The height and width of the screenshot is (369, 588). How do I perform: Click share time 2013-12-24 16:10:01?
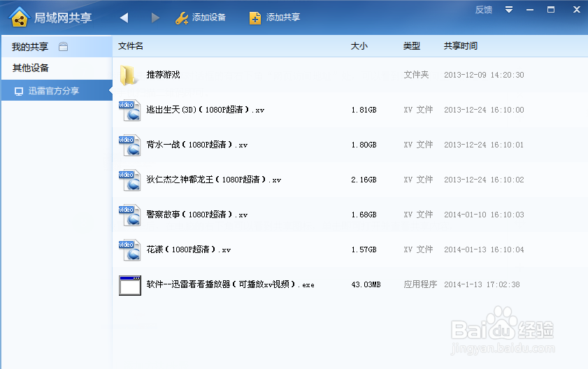click(x=484, y=145)
